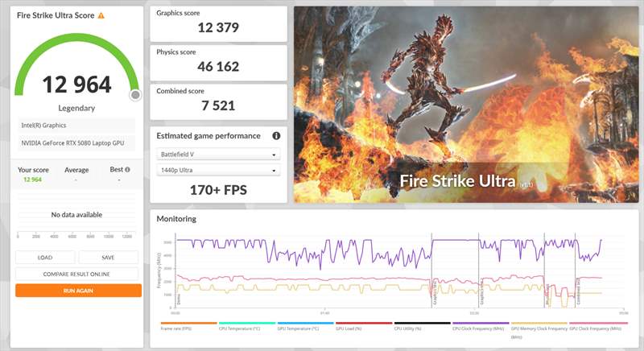Click the SAVE button

pyautogui.click(x=108, y=258)
